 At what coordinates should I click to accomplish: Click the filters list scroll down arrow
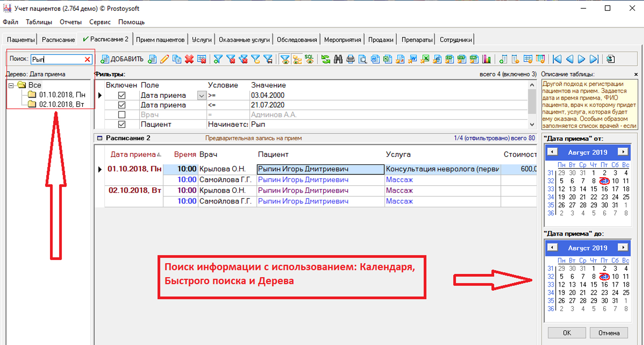click(x=532, y=125)
